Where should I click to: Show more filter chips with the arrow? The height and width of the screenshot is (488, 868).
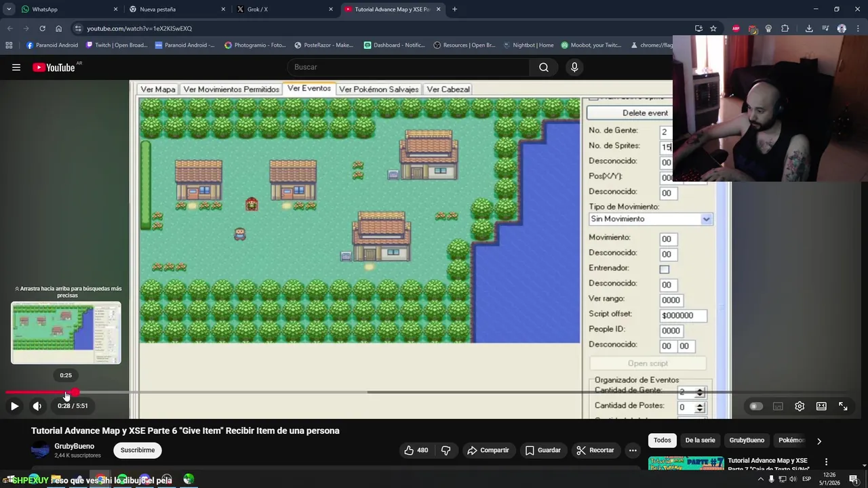[x=819, y=441]
